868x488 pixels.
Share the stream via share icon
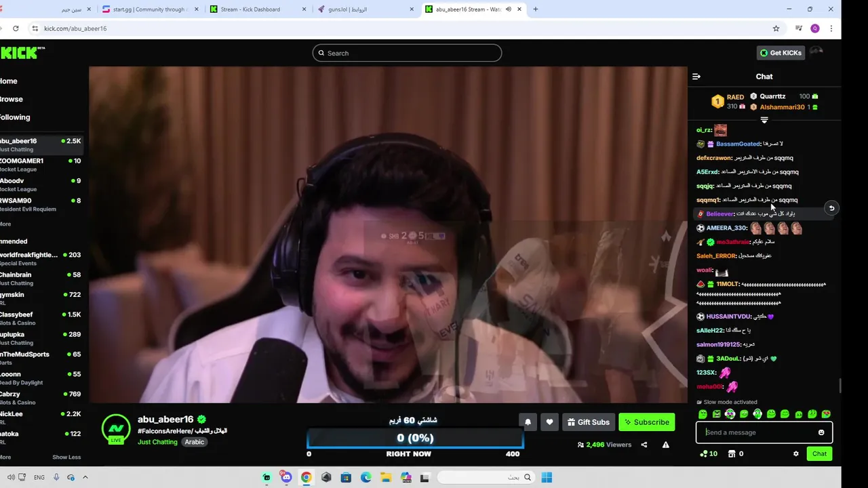click(644, 445)
